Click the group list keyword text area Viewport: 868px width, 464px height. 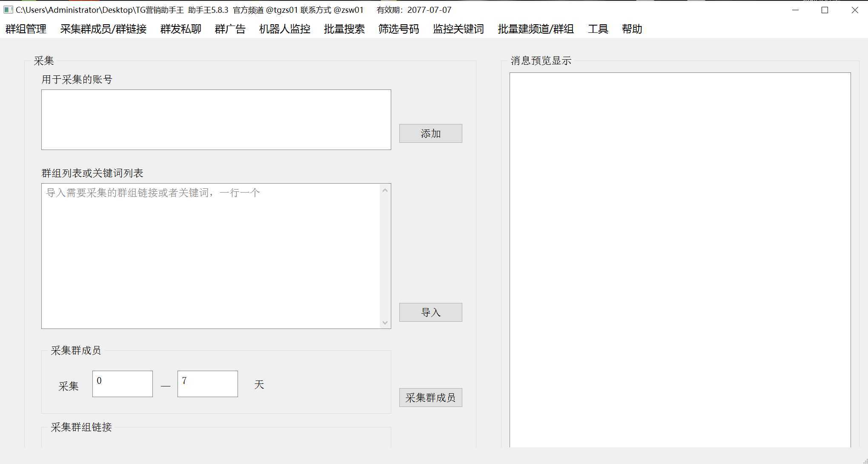point(211,256)
